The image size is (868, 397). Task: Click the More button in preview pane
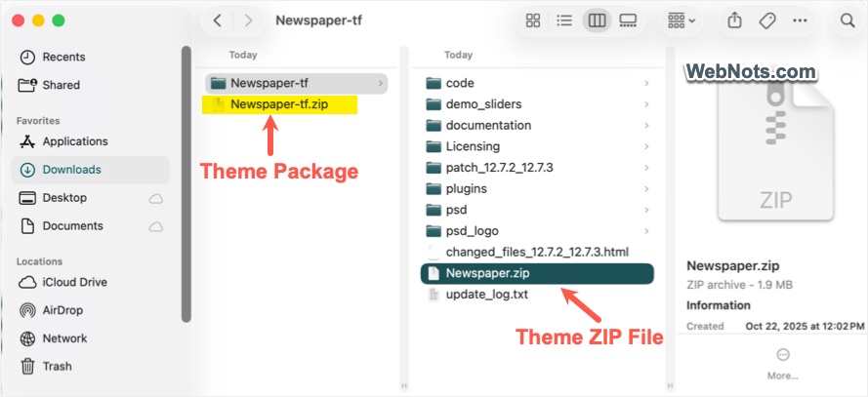(783, 364)
